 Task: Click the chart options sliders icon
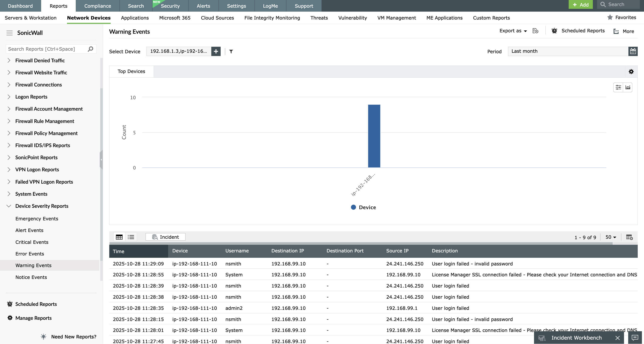tap(618, 87)
